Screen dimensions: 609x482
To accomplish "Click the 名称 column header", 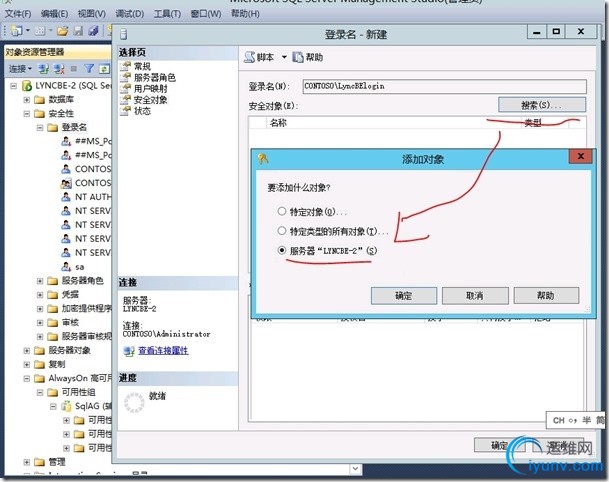I will pos(278,123).
